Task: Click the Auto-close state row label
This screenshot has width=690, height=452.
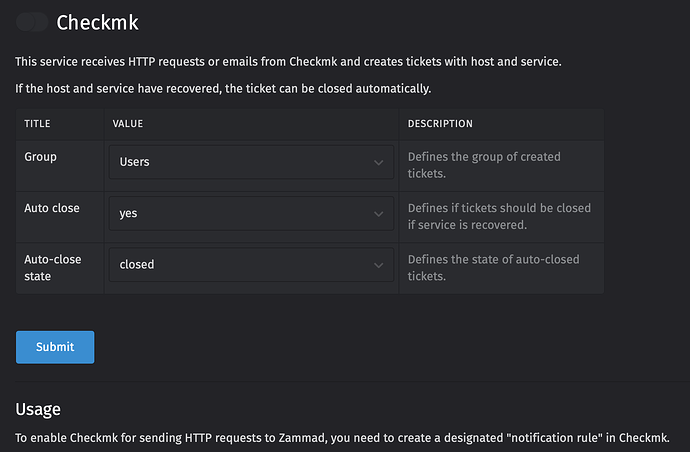Action: tap(53, 267)
